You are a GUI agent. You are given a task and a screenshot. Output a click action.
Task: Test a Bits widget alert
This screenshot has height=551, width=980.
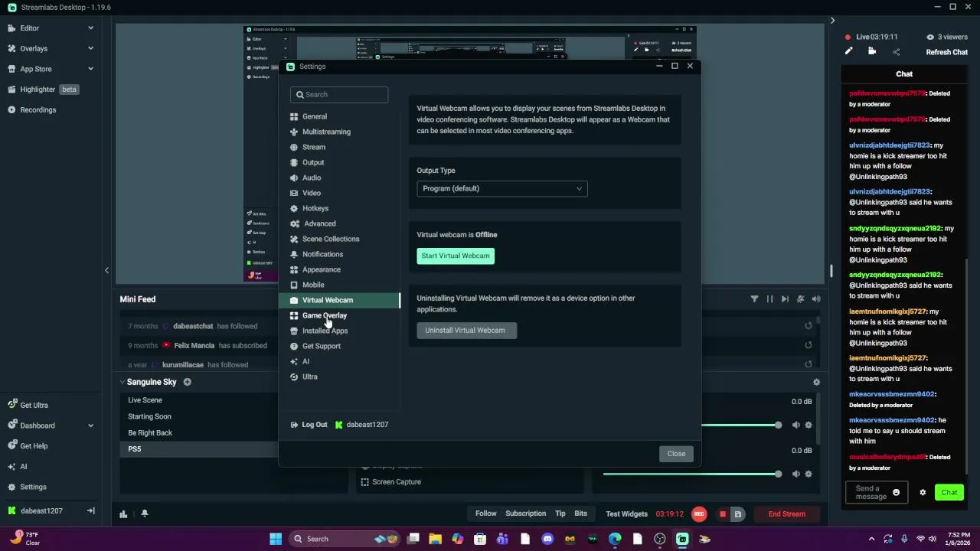click(580, 514)
